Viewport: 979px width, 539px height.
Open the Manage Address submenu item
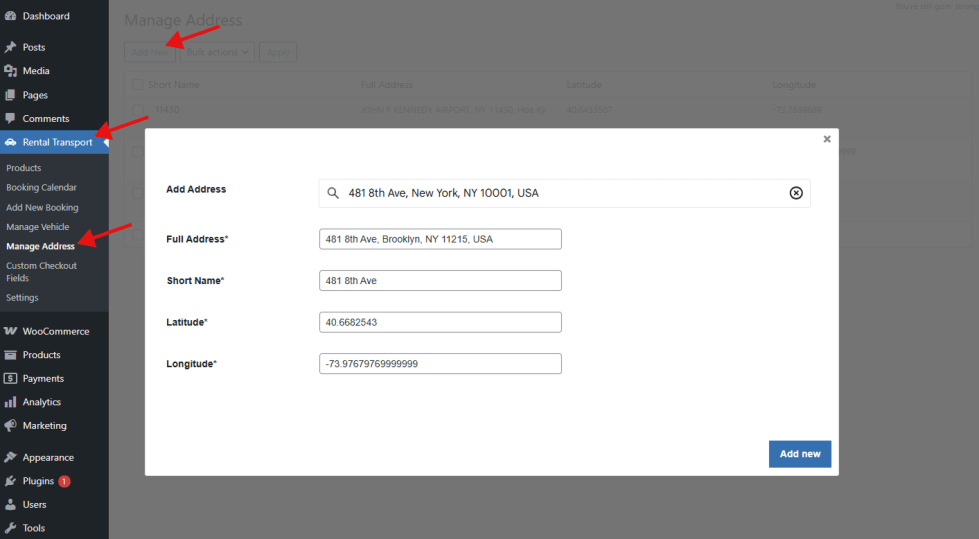tap(40, 246)
